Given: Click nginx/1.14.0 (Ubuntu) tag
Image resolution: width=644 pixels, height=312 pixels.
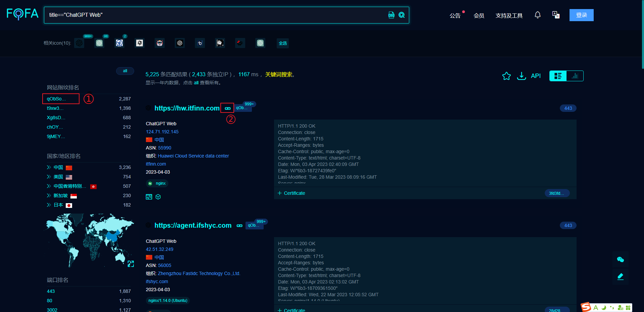Looking at the screenshot, I should (168, 301).
